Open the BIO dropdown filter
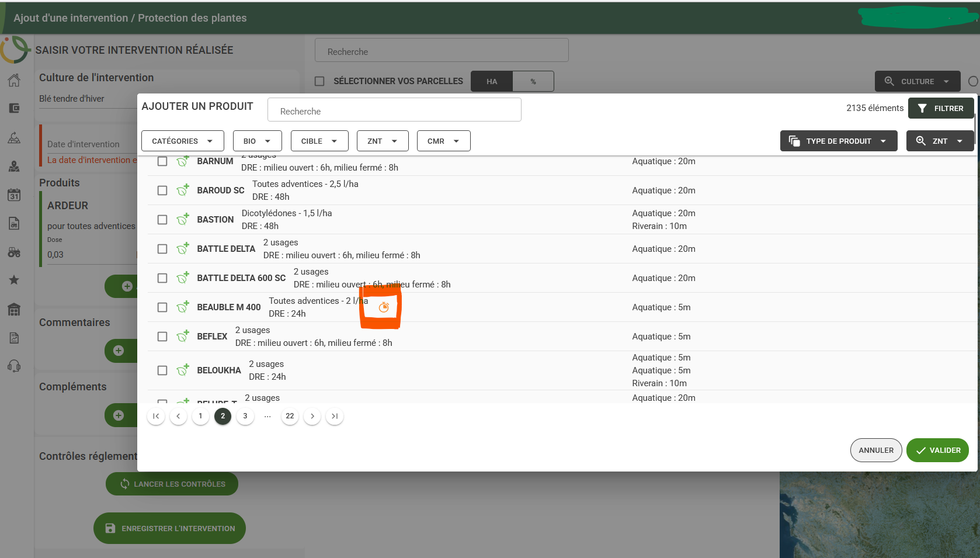This screenshot has height=558, width=980. [x=258, y=141]
